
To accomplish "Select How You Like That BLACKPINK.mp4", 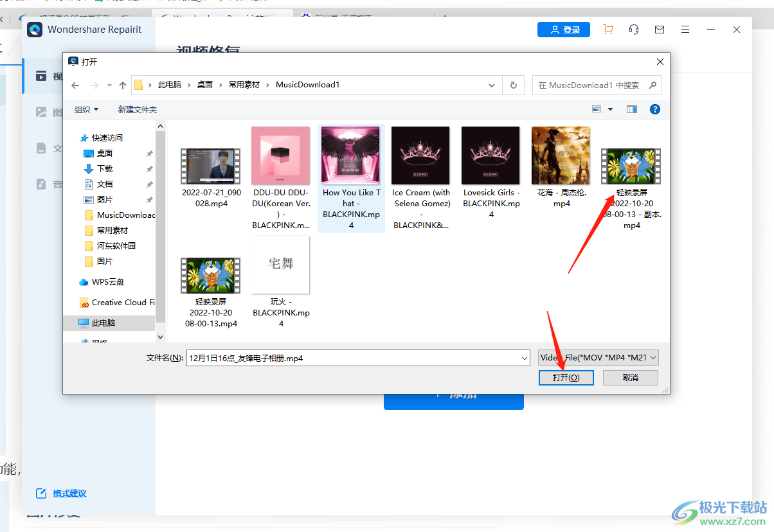I will [x=351, y=178].
